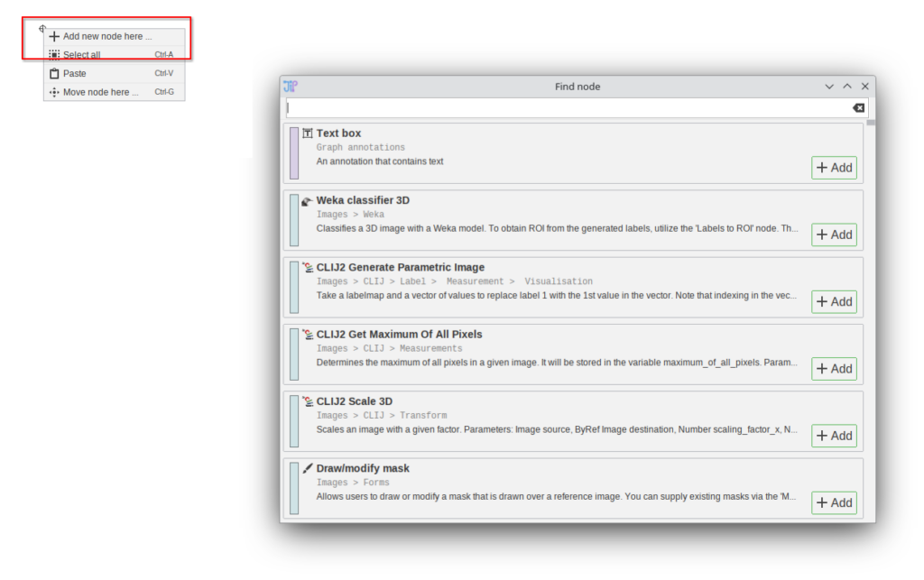Collapse Find node dialog with down chevron

[829, 87]
